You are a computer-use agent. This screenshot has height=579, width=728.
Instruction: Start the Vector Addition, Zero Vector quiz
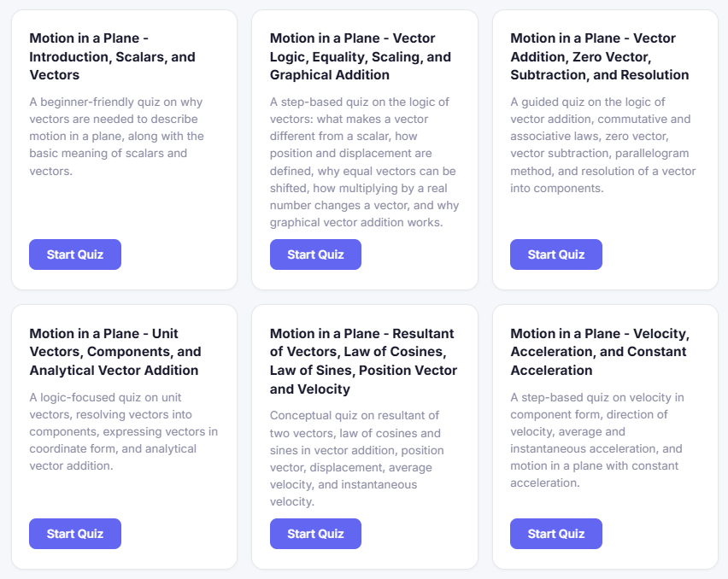(x=556, y=254)
